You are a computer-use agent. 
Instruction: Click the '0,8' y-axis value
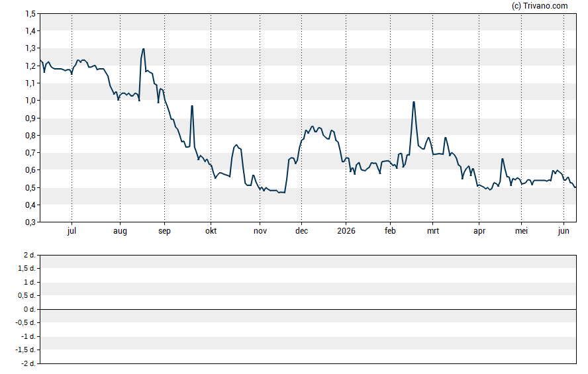[x=30, y=135]
